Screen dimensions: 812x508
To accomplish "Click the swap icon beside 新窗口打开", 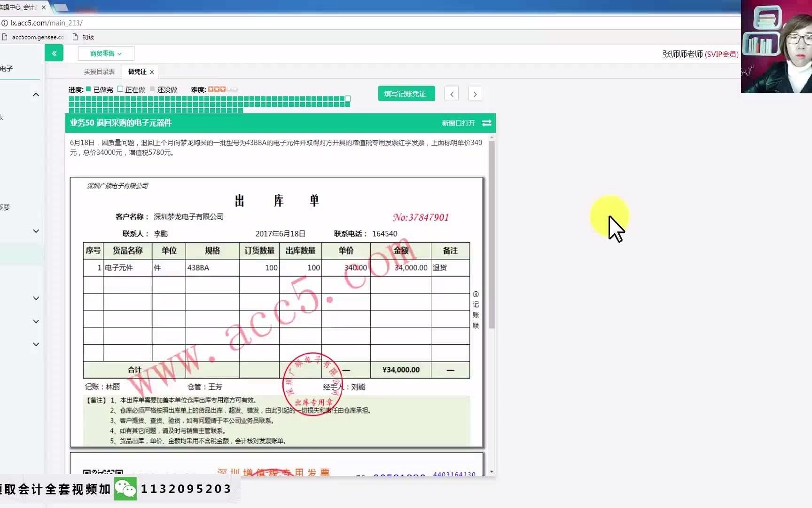I will 487,123.
